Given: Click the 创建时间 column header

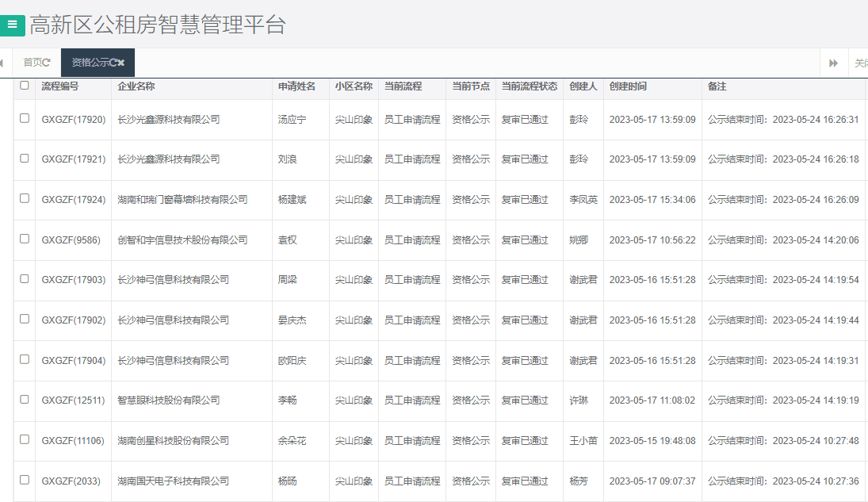Looking at the screenshot, I should pyautogui.click(x=625, y=86).
